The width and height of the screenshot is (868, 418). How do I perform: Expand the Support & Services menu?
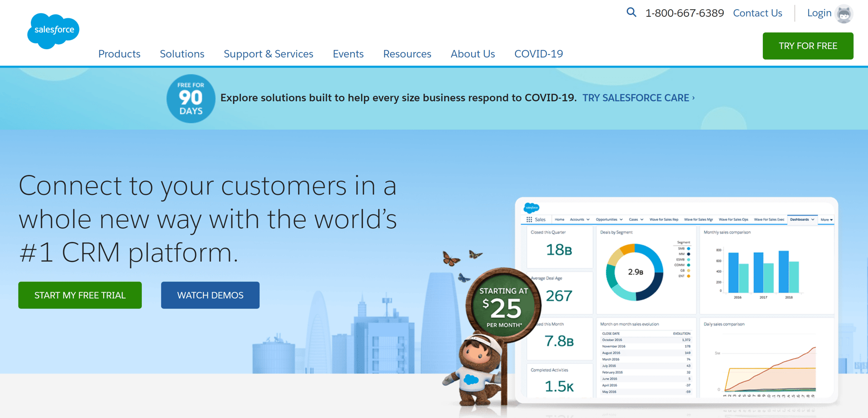pyautogui.click(x=268, y=54)
